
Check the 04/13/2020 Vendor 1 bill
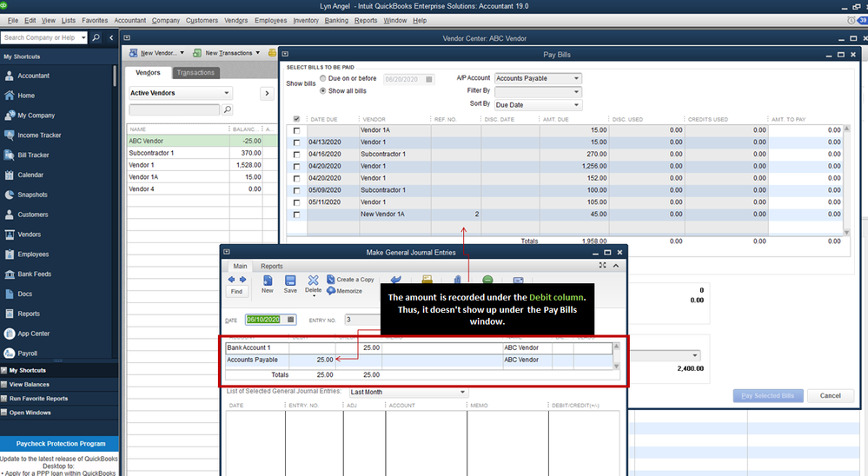pyautogui.click(x=296, y=142)
